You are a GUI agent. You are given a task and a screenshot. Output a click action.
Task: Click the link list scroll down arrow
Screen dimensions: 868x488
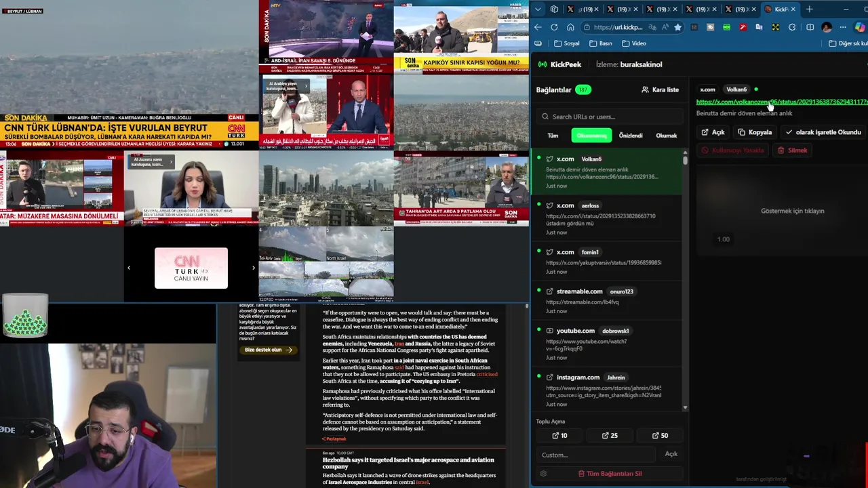click(x=685, y=407)
